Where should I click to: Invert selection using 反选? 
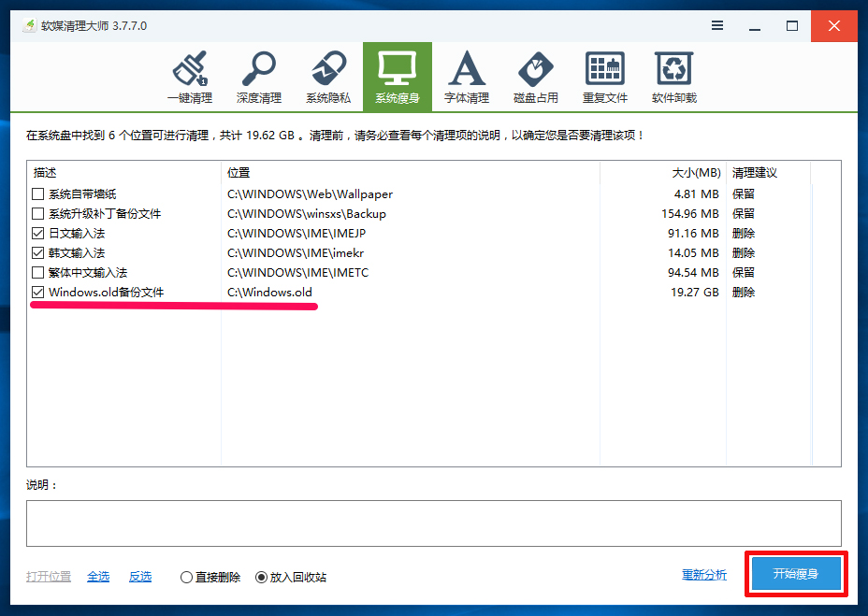pyautogui.click(x=139, y=577)
